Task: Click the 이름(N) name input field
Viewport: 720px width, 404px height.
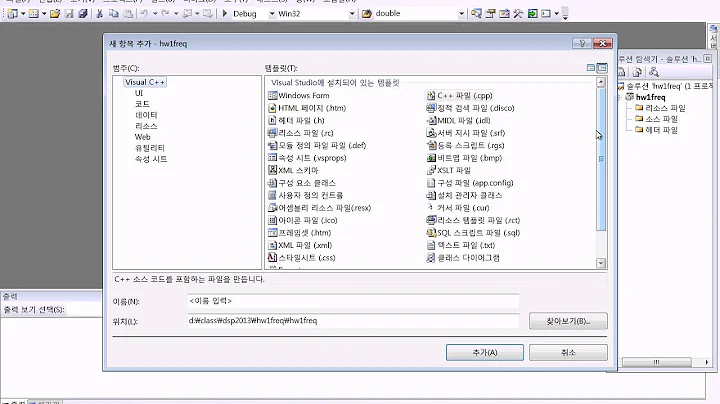Action: (353, 301)
